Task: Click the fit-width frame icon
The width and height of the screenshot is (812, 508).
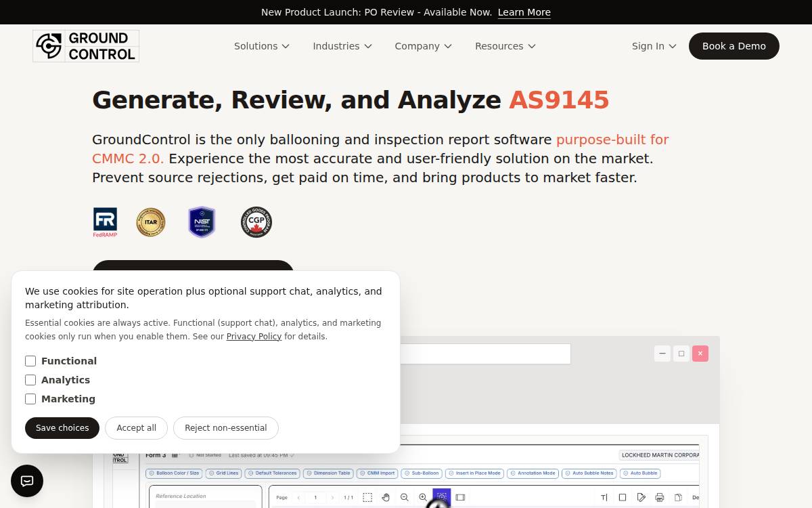Action: click(x=460, y=497)
